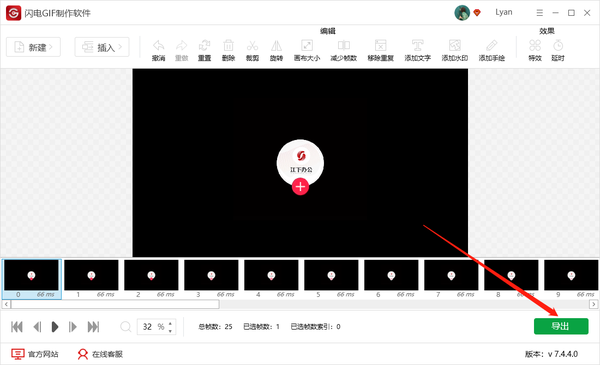Click the version v 7.4.4.0 label
The image size is (600, 365).
point(551,354)
